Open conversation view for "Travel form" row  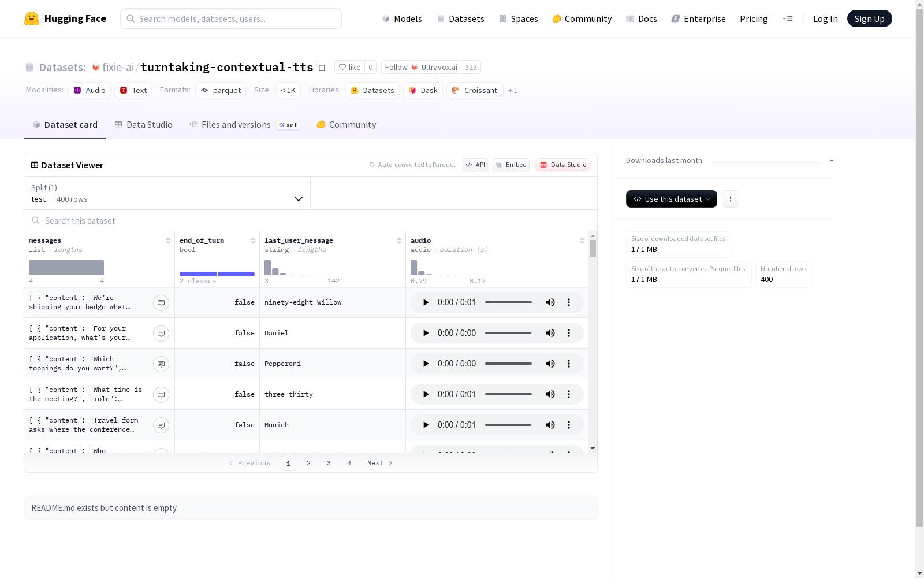[x=161, y=425]
